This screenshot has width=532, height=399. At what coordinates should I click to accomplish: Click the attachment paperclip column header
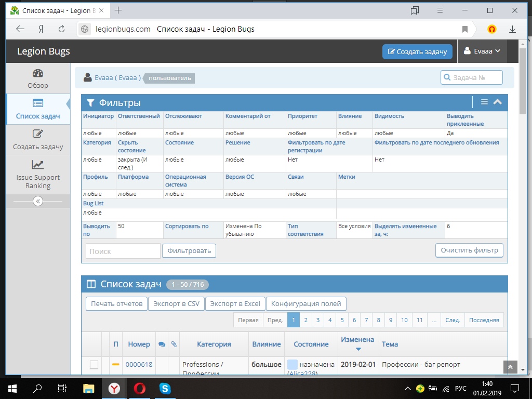[x=174, y=344]
